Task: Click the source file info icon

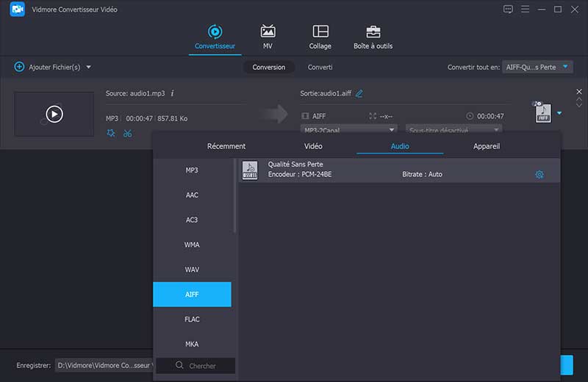Action: 172,93
